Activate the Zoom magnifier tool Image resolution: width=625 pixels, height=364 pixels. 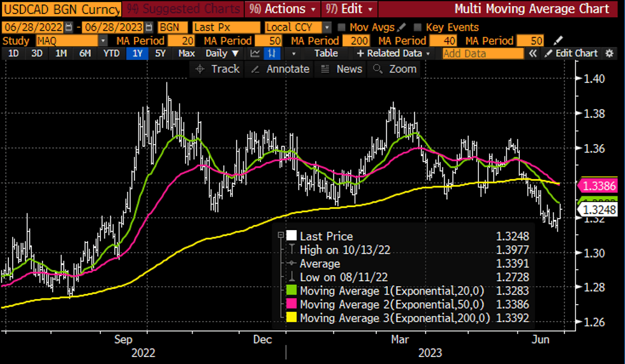[x=378, y=69]
